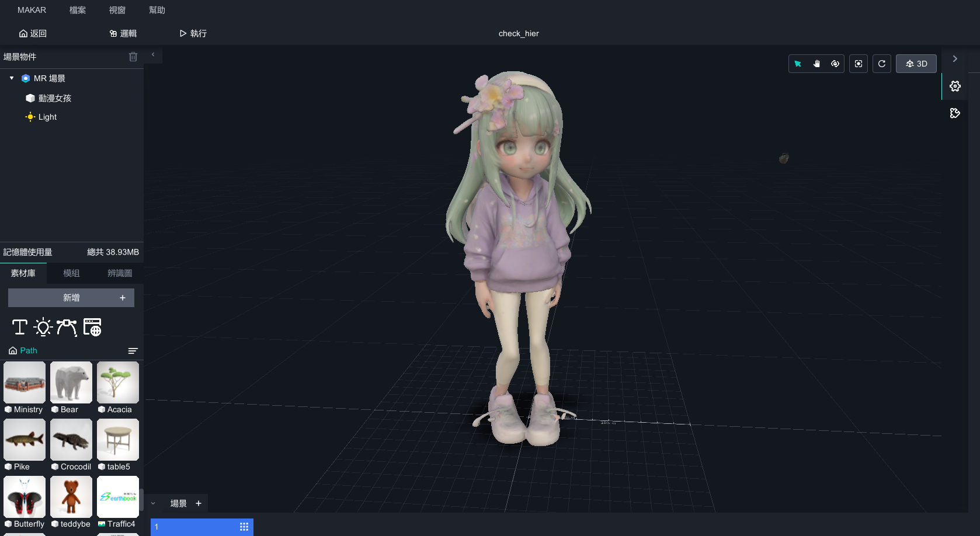Insert a curve path object
The height and width of the screenshot is (536, 980).
coord(67,327)
